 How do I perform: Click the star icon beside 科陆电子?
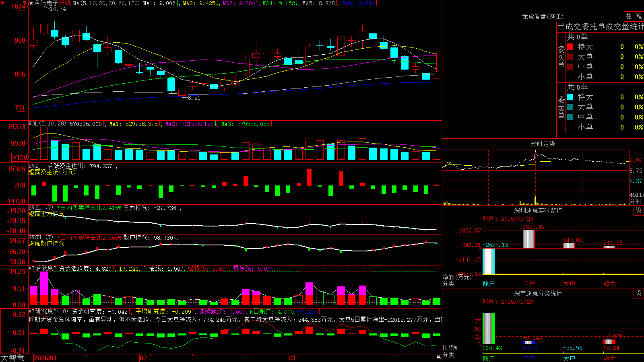pos(31,3)
